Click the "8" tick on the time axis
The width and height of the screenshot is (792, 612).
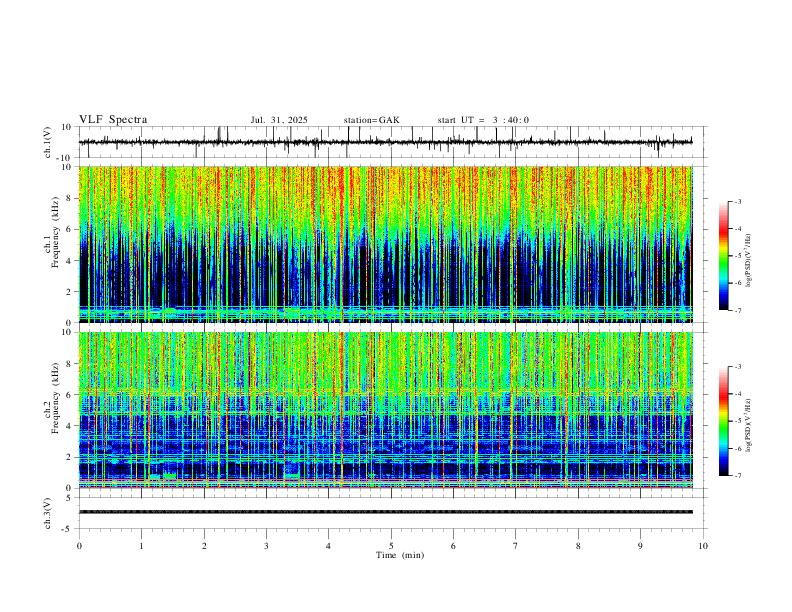click(578, 546)
